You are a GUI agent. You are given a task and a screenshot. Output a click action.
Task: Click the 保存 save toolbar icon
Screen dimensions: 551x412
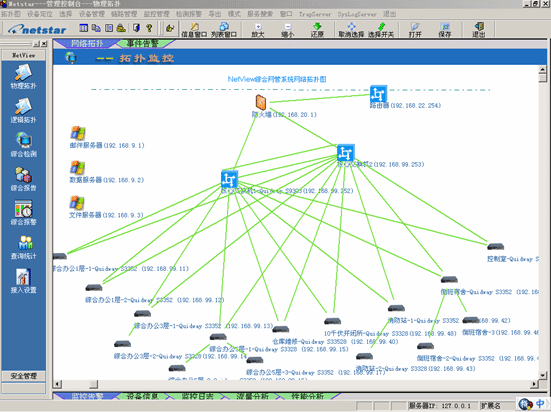click(445, 30)
